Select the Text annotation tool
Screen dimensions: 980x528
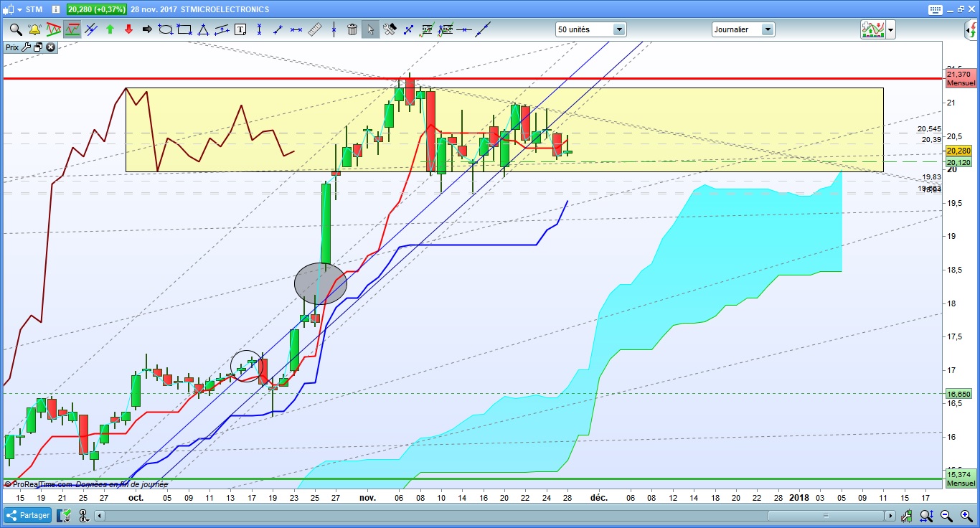pyautogui.click(x=240, y=29)
